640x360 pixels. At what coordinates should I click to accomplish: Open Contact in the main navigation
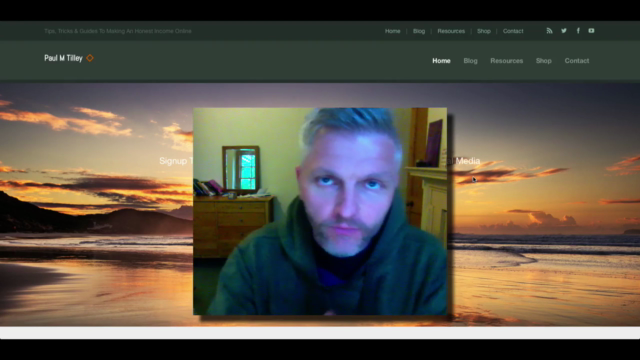(x=577, y=61)
